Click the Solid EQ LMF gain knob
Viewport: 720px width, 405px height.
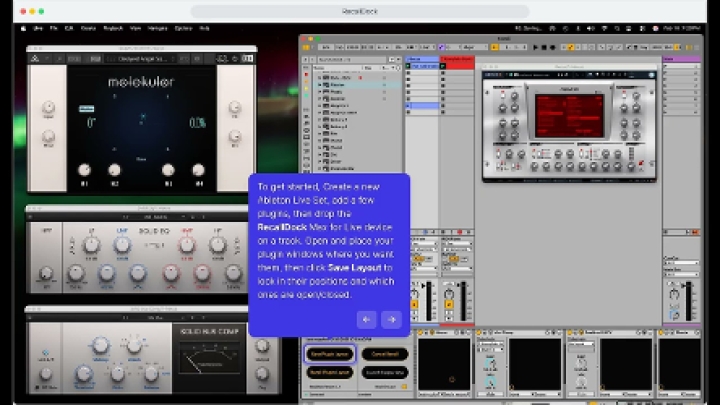pos(122,245)
